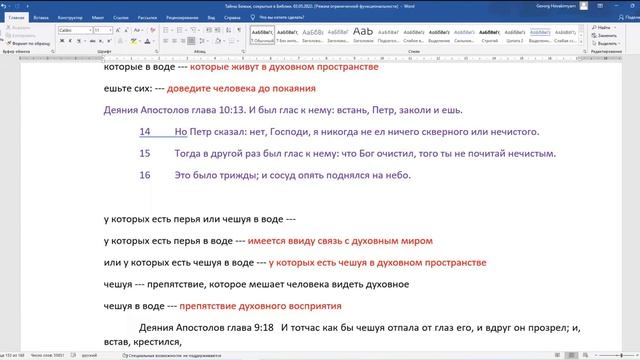Image resolution: width=640 pixels, height=360 pixels.
Task: Click the word count in status bar
Action: pyautogui.click(x=47, y=356)
